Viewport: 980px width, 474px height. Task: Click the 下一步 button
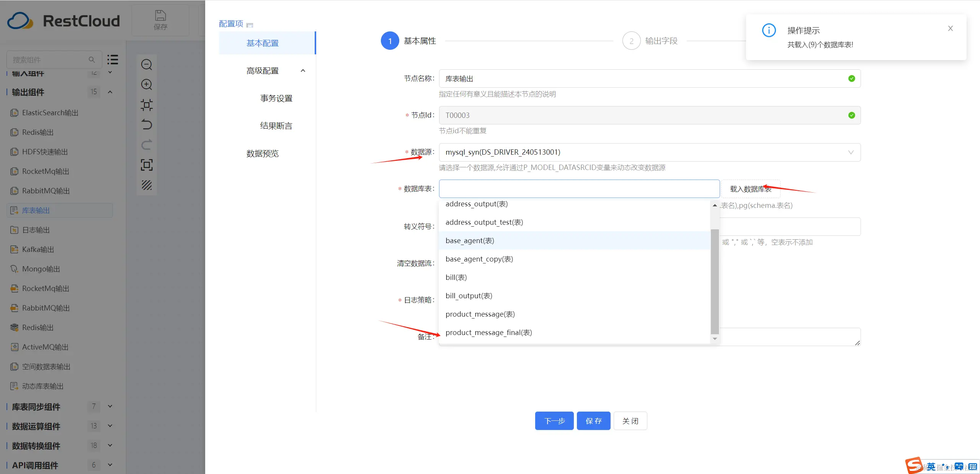pyautogui.click(x=554, y=421)
